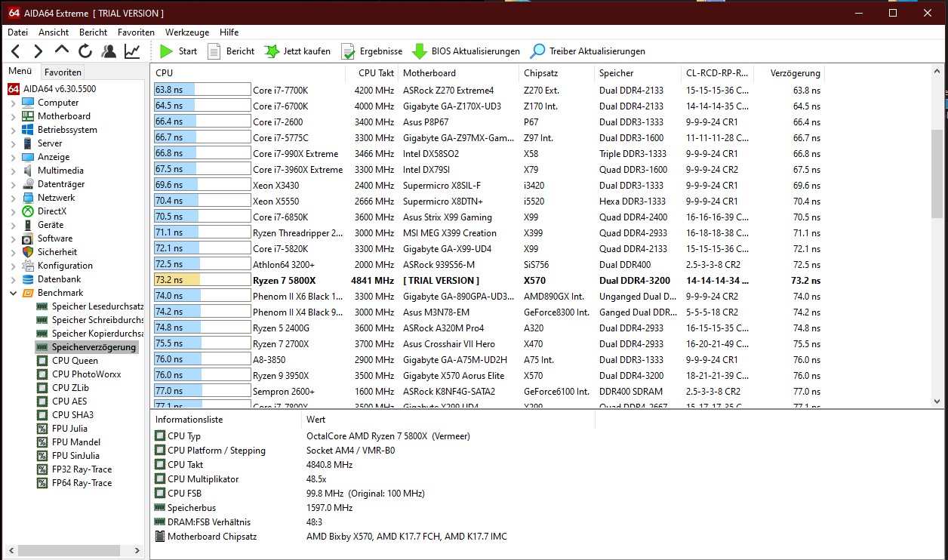Expand the Betriebssystem tree node
This screenshot has width=948, height=560.
(x=13, y=130)
